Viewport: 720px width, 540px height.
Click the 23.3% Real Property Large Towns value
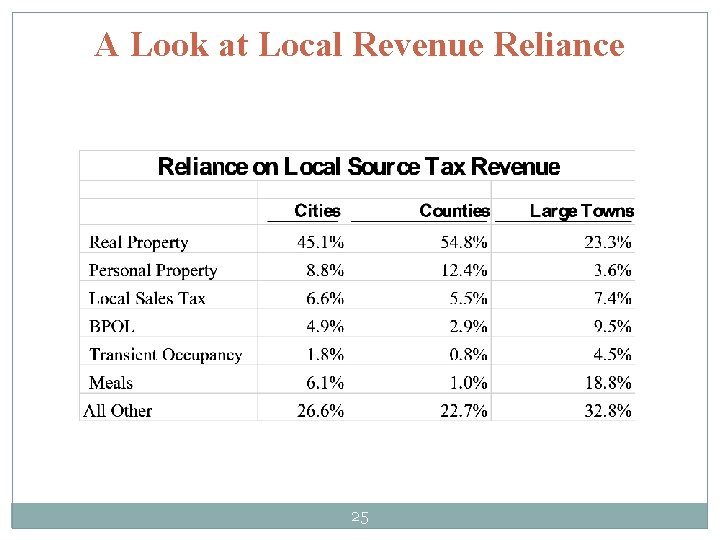pos(608,242)
